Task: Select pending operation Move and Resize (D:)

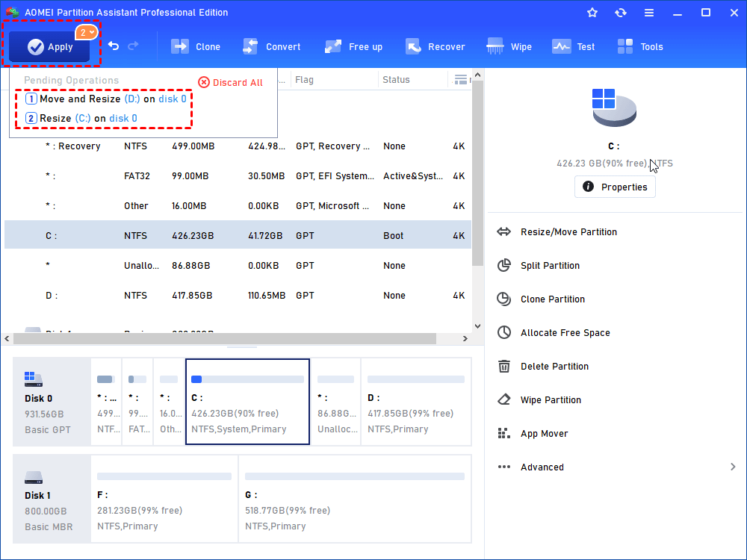Action: pos(106,99)
